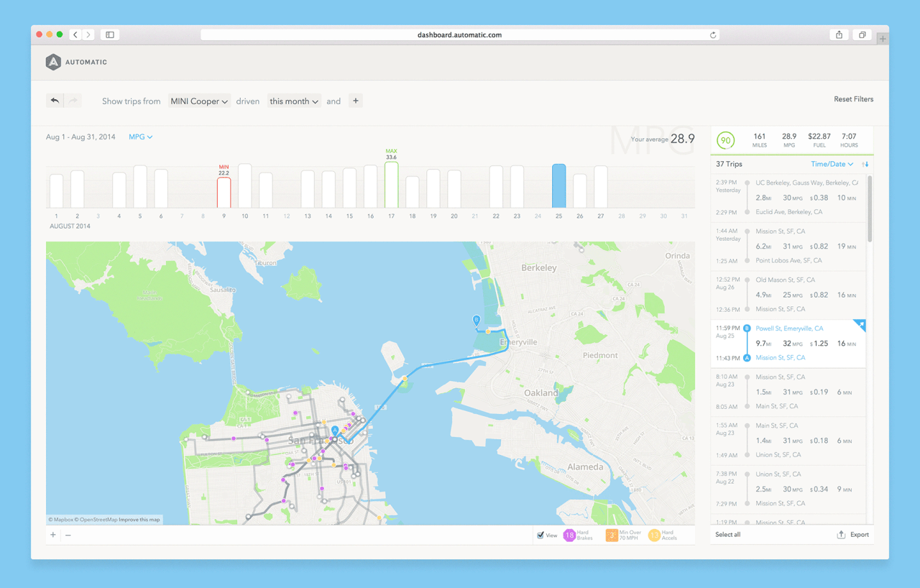
Task: Open the share arrow on the selected Powell St trip
Action: (860, 326)
